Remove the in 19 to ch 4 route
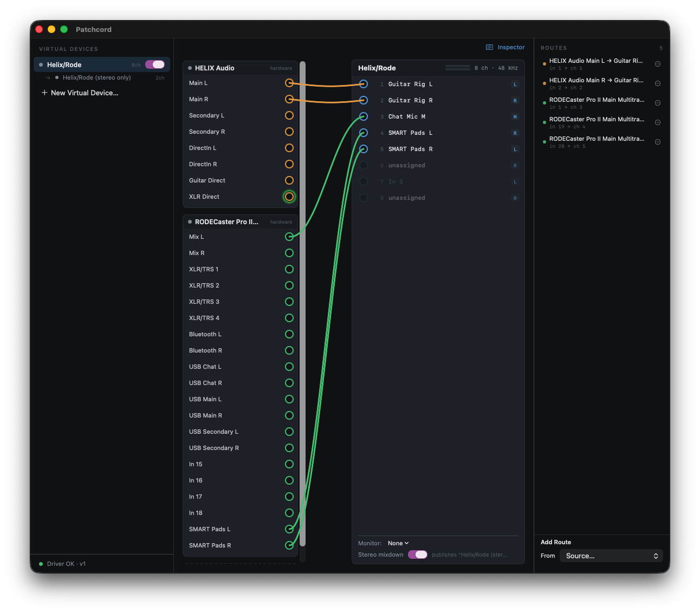 click(x=658, y=122)
